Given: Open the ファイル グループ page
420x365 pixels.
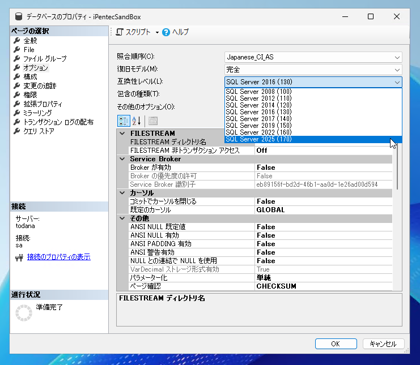Looking at the screenshot, I should (45, 59).
